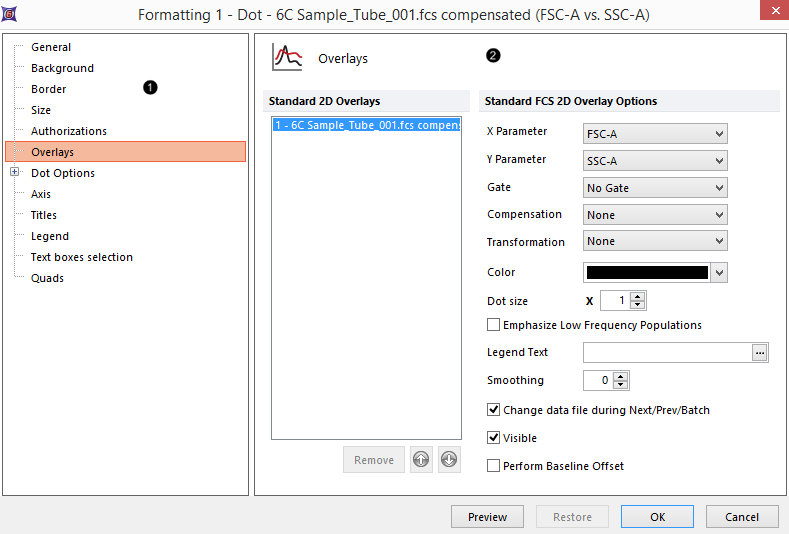Image resolution: width=789 pixels, height=534 pixels.
Task: Confirm changes with the OK button
Action: (657, 517)
